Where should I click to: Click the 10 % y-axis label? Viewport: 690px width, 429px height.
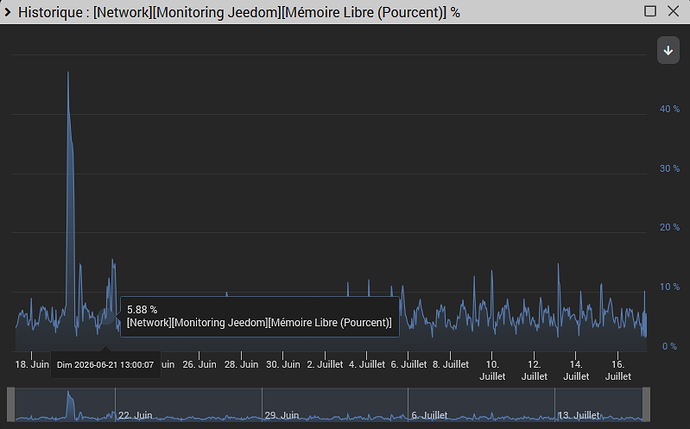pyautogui.click(x=669, y=287)
